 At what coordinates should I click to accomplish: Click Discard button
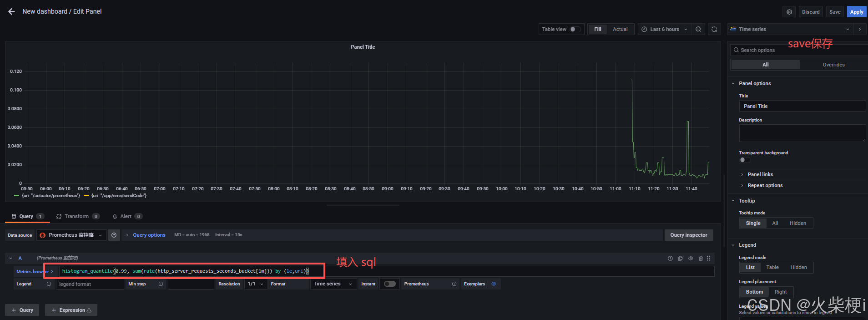tap(811, 12)
